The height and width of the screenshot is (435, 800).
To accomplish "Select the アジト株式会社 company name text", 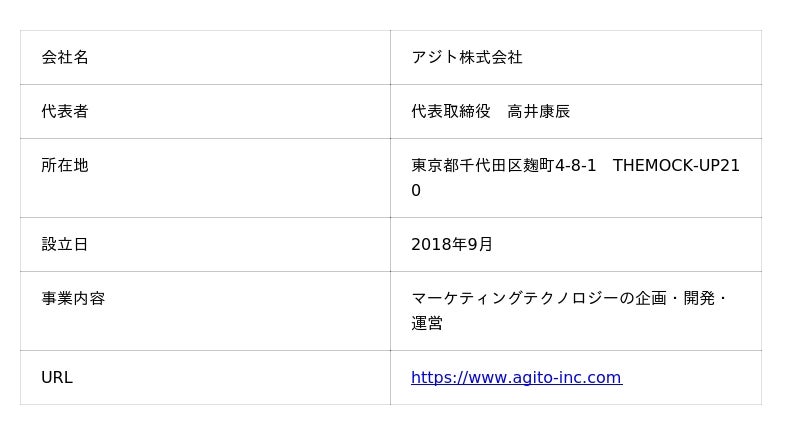I will click(467, 58).
